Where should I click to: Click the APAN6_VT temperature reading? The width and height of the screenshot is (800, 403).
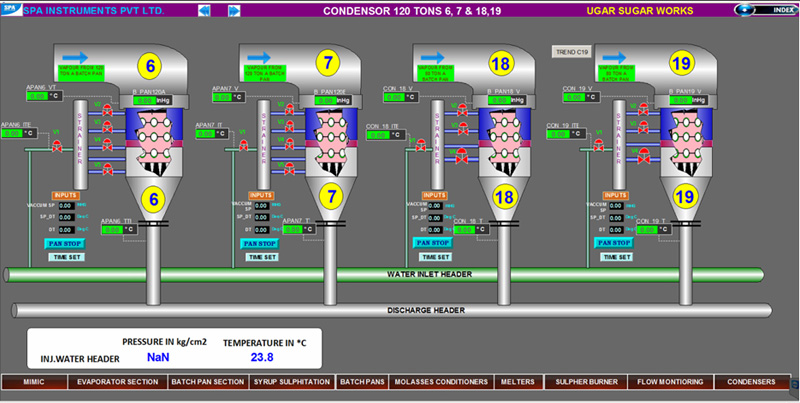click(45, 96)
